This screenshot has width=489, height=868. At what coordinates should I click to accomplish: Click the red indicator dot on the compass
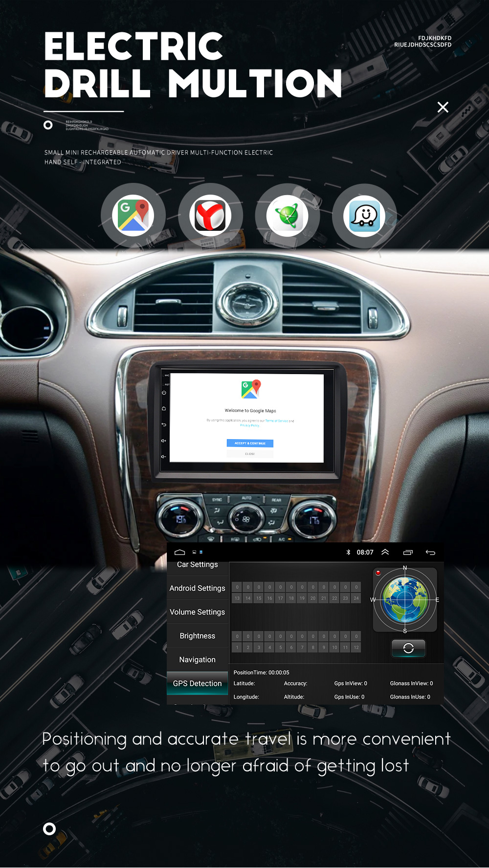click(378, 573)
